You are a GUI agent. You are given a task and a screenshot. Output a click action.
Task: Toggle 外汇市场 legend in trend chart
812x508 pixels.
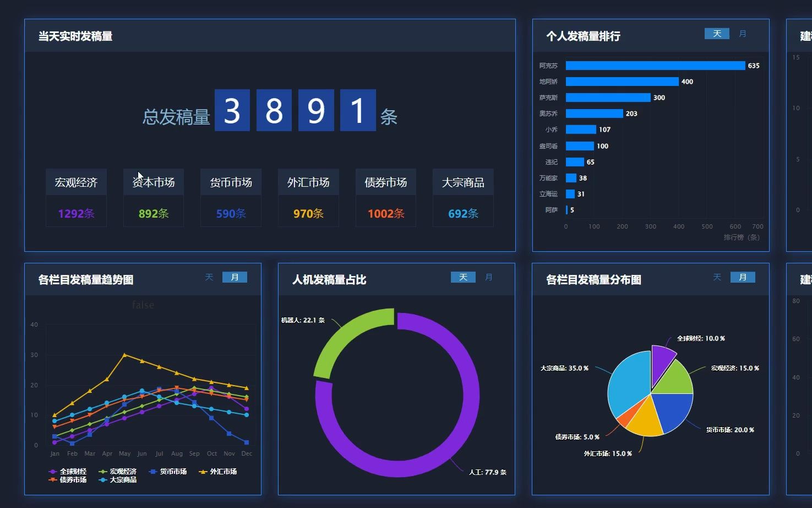pos(218,472)
